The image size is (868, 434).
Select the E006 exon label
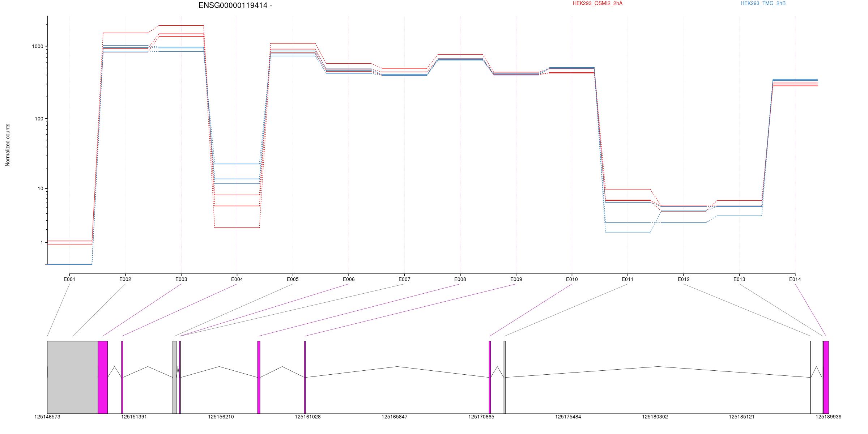349,279
